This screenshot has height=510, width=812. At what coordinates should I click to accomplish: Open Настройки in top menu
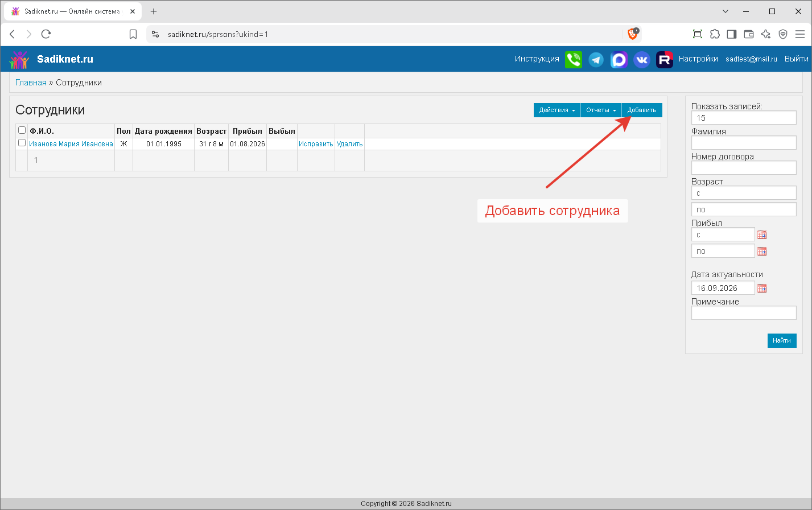pyautogui.click(x=698, y=59)
